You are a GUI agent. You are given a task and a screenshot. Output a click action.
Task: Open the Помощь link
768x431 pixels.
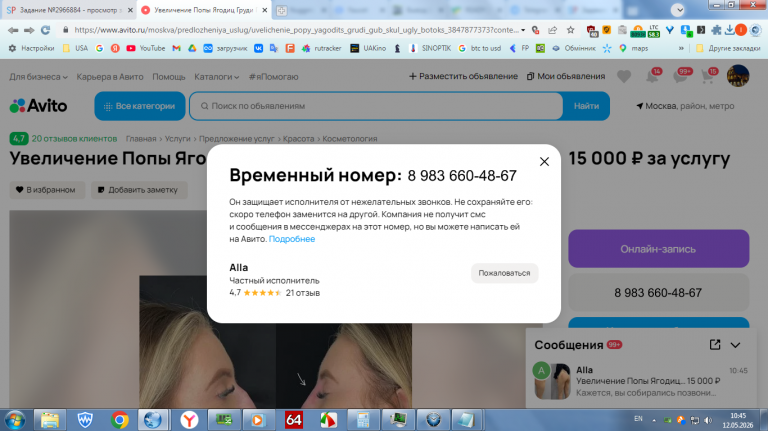[168, 77]
